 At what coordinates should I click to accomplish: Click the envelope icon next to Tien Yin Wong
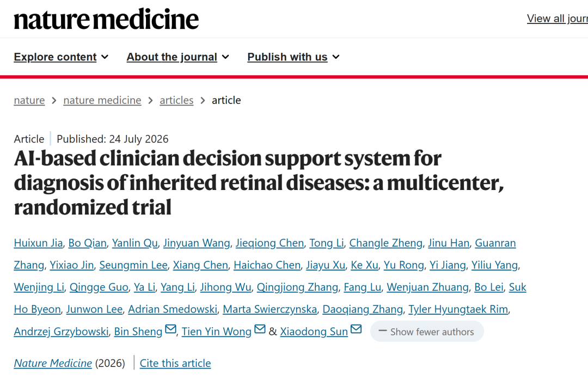point(260,329)
